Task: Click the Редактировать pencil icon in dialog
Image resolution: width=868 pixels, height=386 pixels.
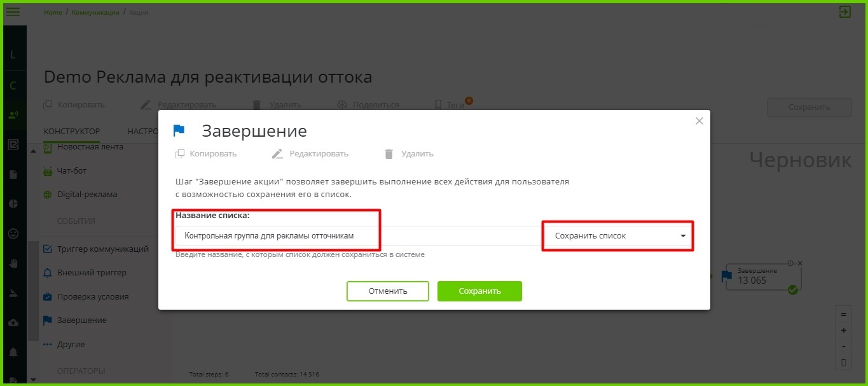Action: point(277,154)
